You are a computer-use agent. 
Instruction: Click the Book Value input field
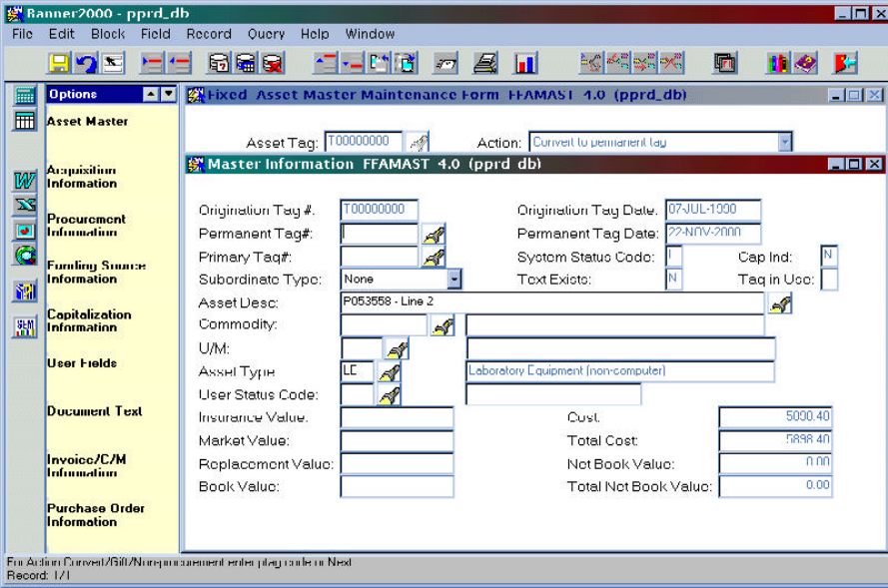(397, 487)
